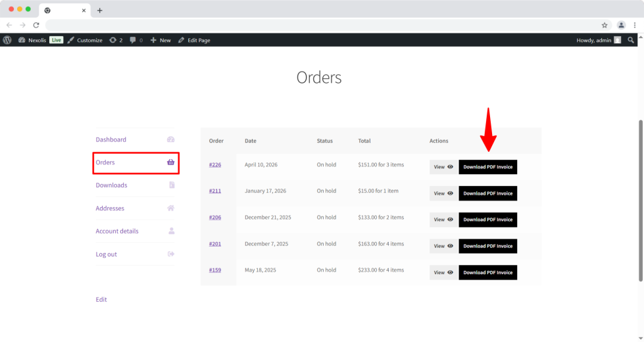View order #159 details button

click(x=443, y=273)
